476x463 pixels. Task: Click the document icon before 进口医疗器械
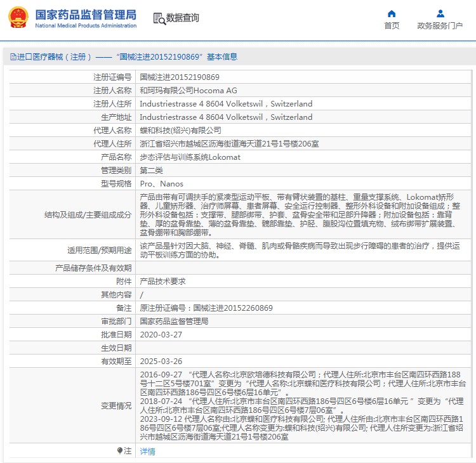[13, 56]
